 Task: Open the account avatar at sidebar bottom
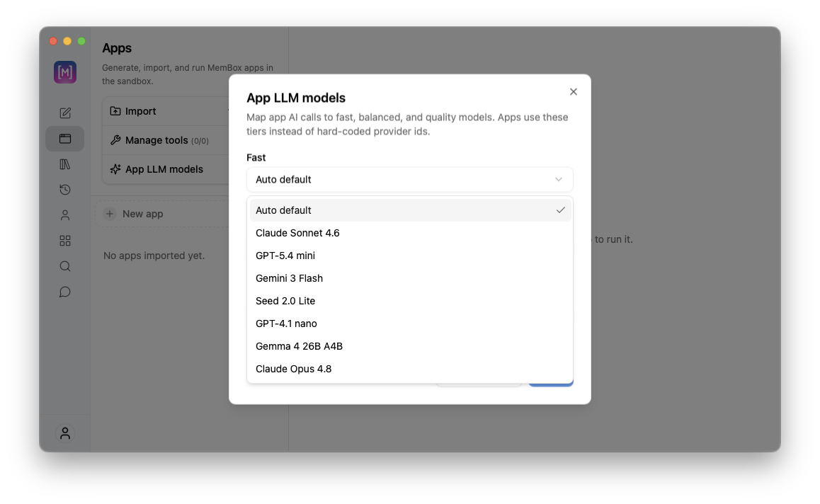[x=65, y=433]
